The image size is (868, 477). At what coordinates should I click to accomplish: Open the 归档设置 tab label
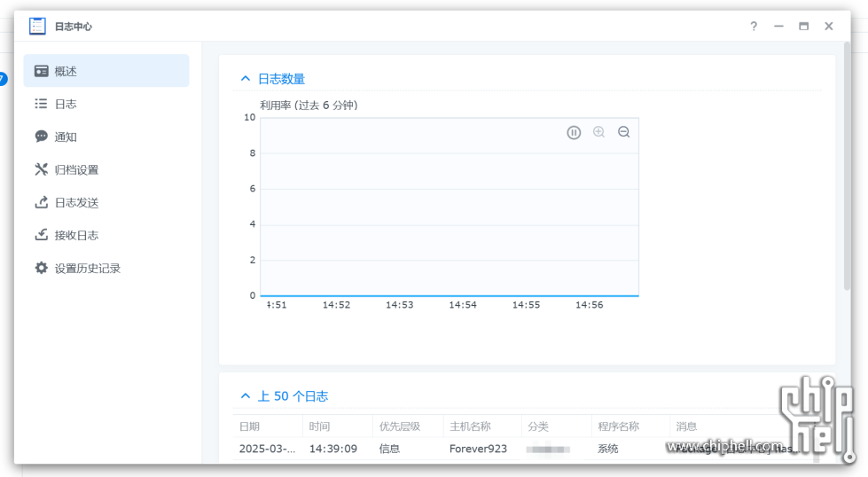[x=76, y=170]
